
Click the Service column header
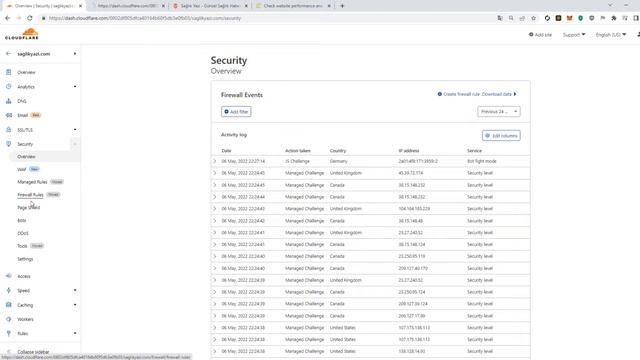[474, 151]
